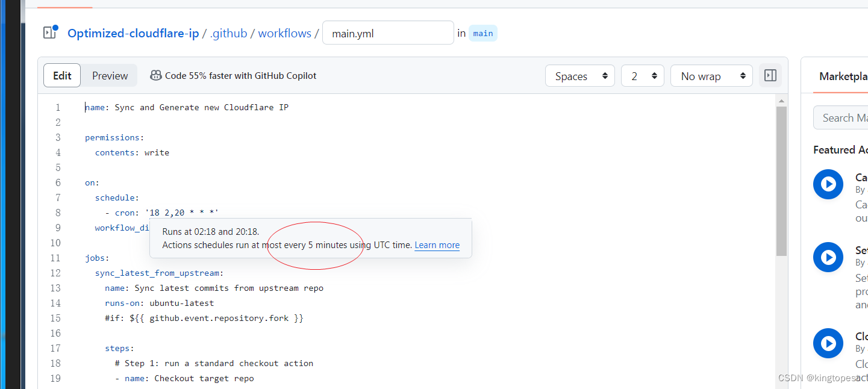Screen dimensions: 868x389
Task: Toggle the Marketplace side panel icon
Action: pyautogui.click(x=770, y=76)
